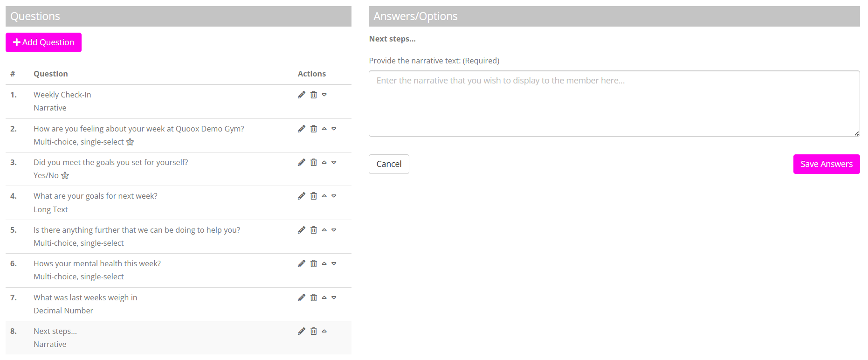Viewport: 868px width, 360px height.
Task: Delete the Next steps question
Action: pyautogui.click(x=314, y=331)
